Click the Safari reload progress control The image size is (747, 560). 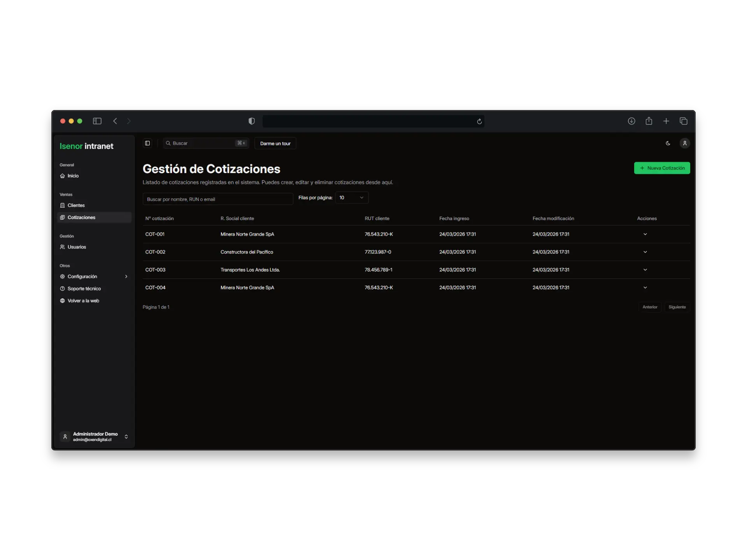tap(479, 121)
